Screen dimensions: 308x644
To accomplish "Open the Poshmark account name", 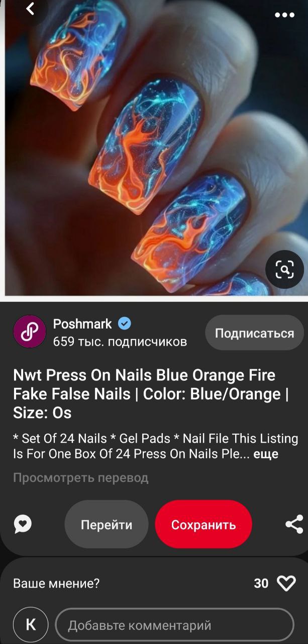I will (82, 324).
